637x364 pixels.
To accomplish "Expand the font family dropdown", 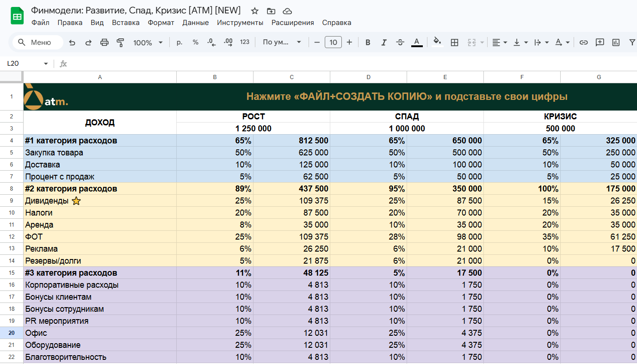I will click(x=282, y=43).
